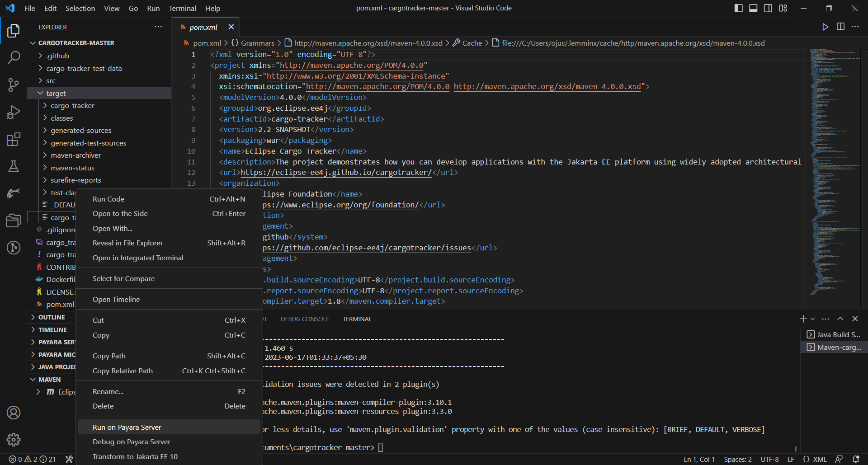Switch to the DEBUG CONSOLE tab
868x465 pixels.
coord(305,319)
